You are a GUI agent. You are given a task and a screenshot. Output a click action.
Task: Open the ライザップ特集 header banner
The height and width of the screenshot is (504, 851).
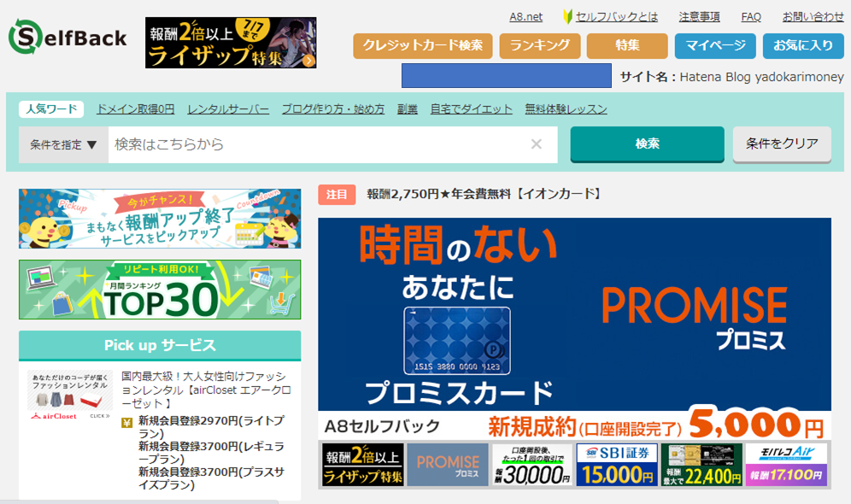231,43
